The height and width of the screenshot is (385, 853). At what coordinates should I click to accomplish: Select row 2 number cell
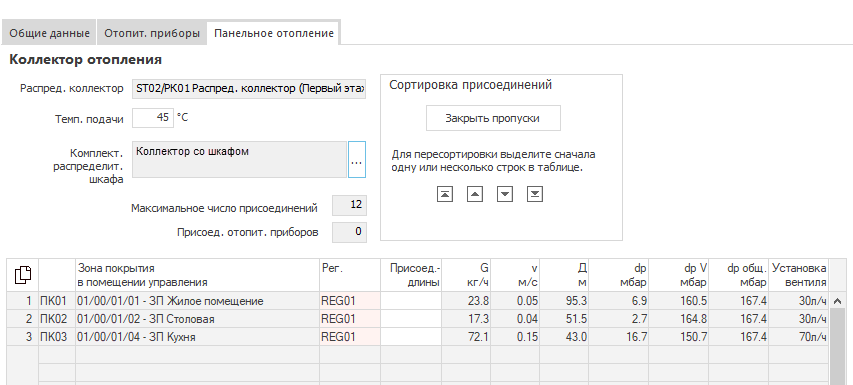pos(23,319)
